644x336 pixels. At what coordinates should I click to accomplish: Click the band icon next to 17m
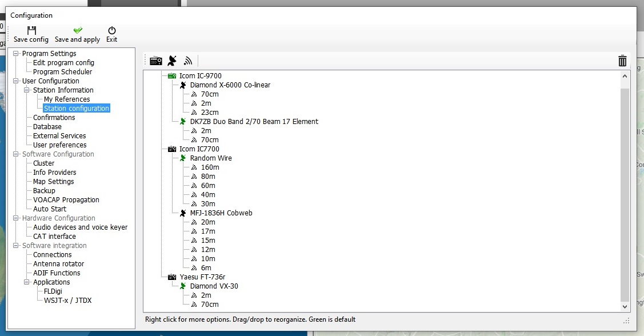[x=194, y=231]
